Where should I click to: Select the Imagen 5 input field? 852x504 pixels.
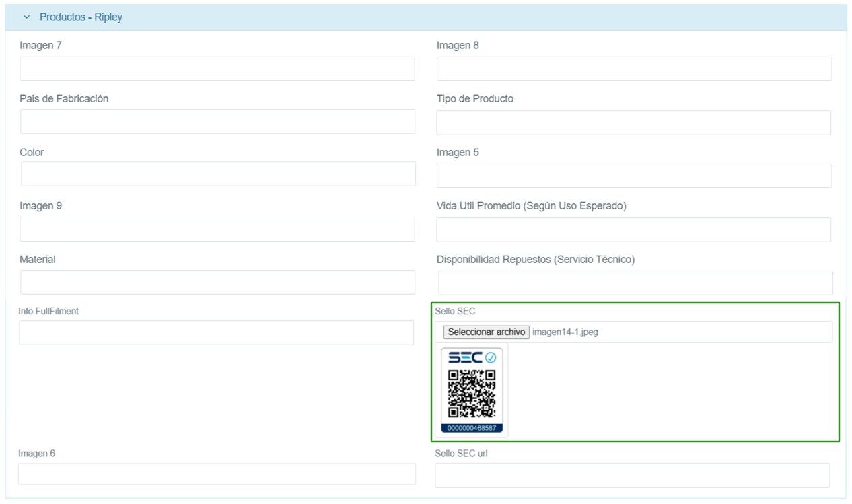[x=634, y=176]
